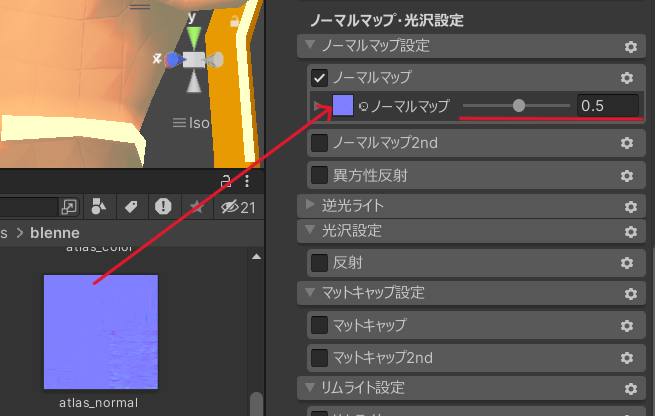Click the normal map strength slider handle
Image resolution: width=655 pixels, height=416 pixels.
[518, 105]
